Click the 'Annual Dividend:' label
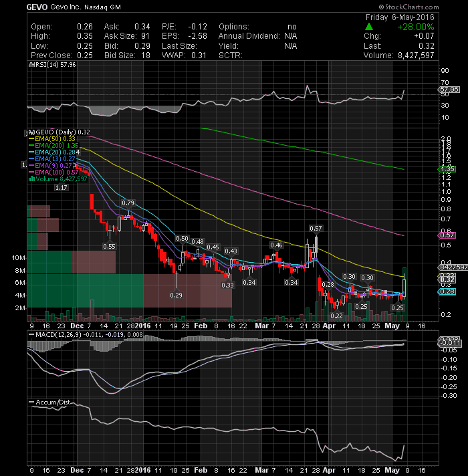Viewport: 468px width, 476px height. click(249, 36)
